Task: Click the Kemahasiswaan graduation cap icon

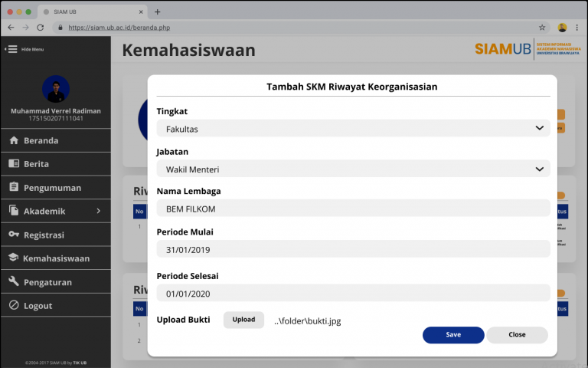Action: coord(14,258)
